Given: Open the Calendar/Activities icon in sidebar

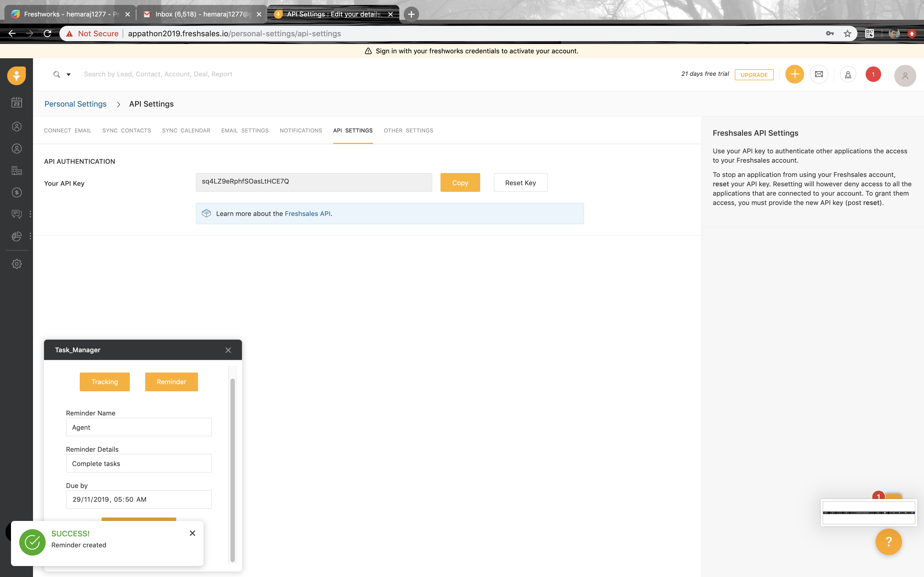Looking at the screenshot, I should pos(16,102).
